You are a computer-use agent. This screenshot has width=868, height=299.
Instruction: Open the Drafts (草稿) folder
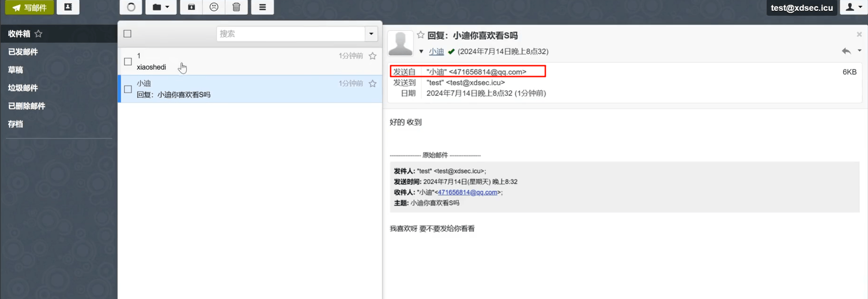(x=58, y=70)
